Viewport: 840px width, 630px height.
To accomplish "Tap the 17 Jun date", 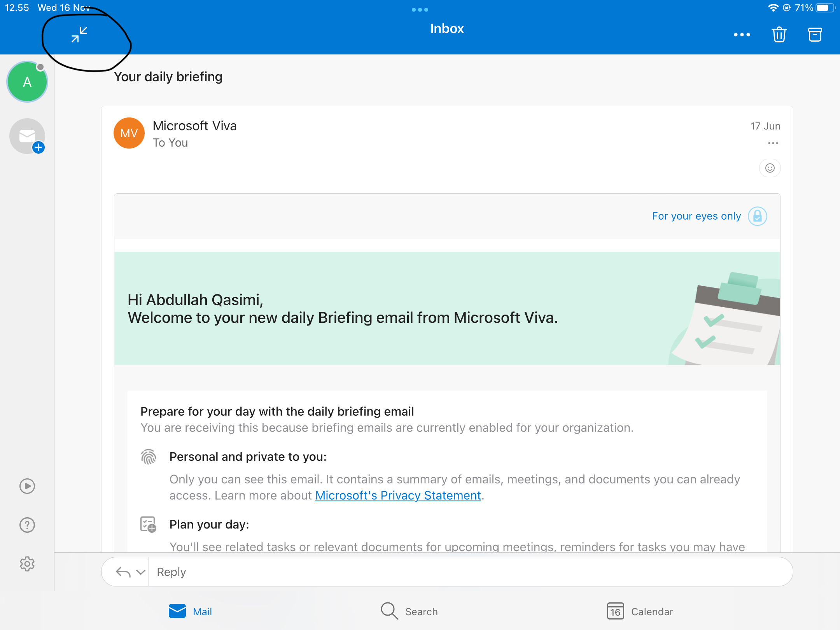I will (x=765, y=126).
